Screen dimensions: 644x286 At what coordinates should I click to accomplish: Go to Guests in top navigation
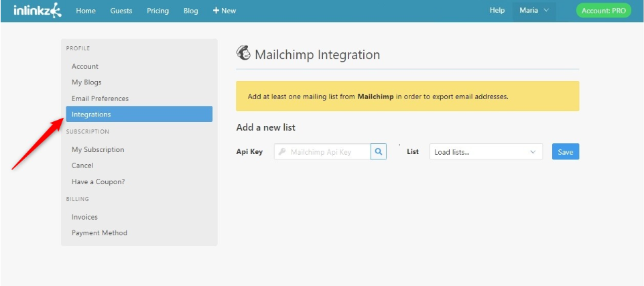coord(121,11)
